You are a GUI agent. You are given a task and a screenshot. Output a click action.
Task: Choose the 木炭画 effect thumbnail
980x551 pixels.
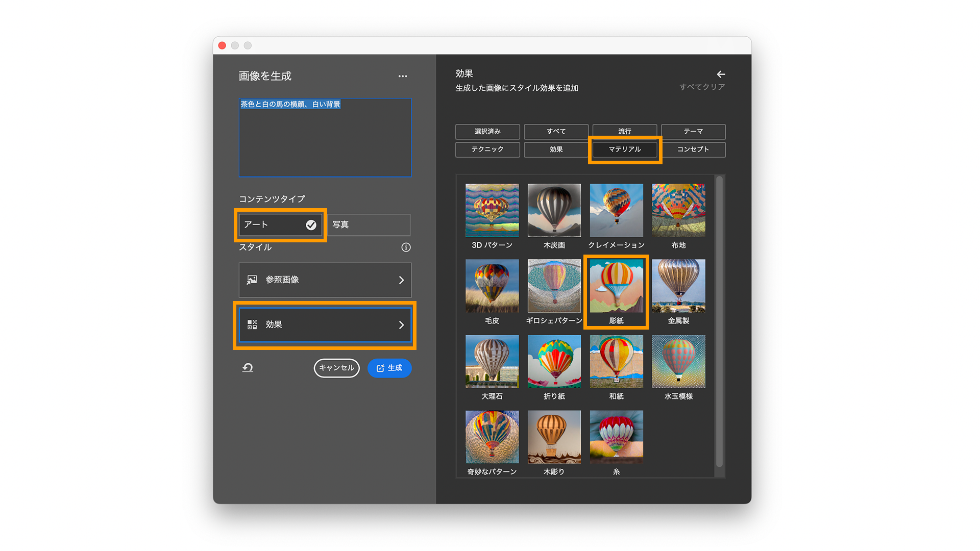pyautogui.click(x=554, y=210)
